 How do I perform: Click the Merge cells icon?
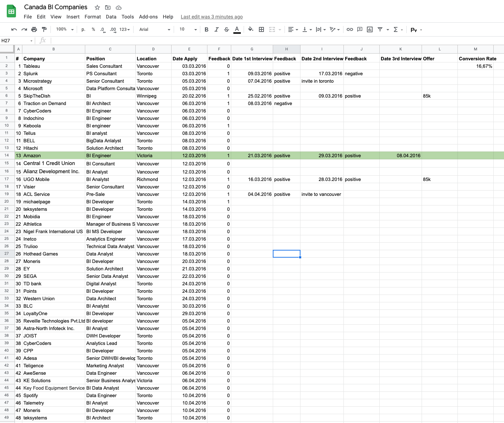[272, 29]
